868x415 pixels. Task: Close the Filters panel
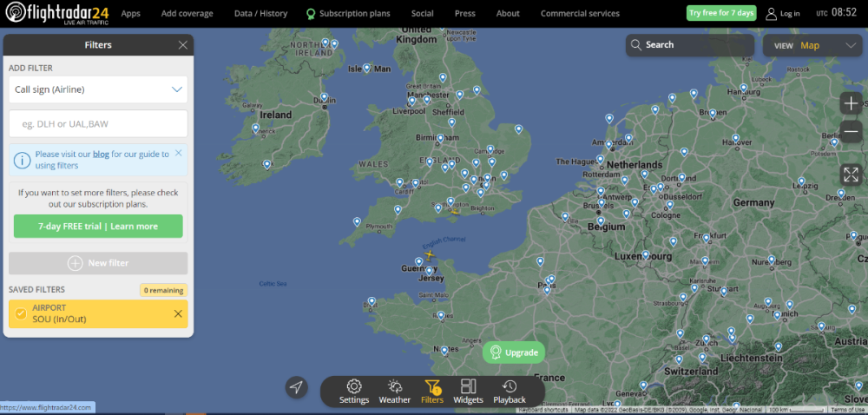point(182,45)
